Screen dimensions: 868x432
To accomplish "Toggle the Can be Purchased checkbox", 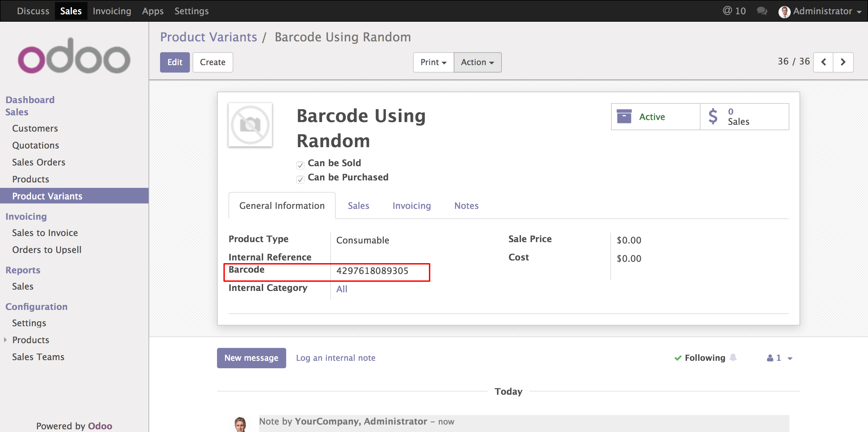I will pyautogui.click(x=300, y=179).
